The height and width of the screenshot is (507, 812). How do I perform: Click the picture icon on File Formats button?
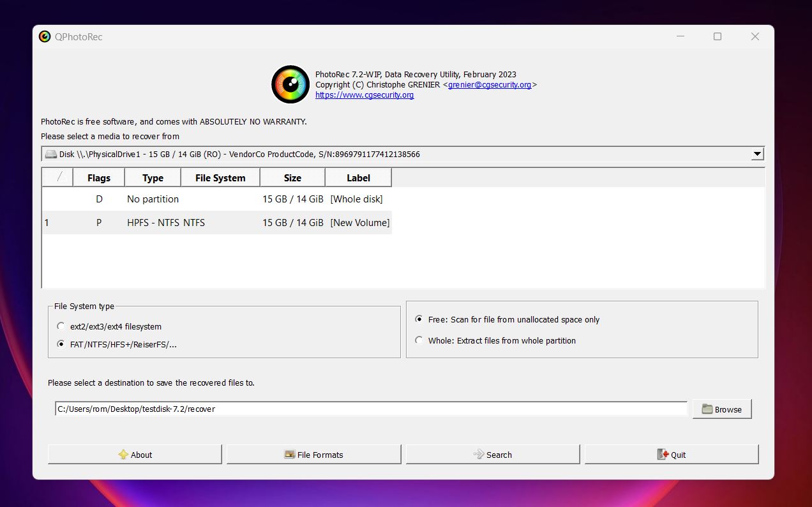(x=289, y=455)
